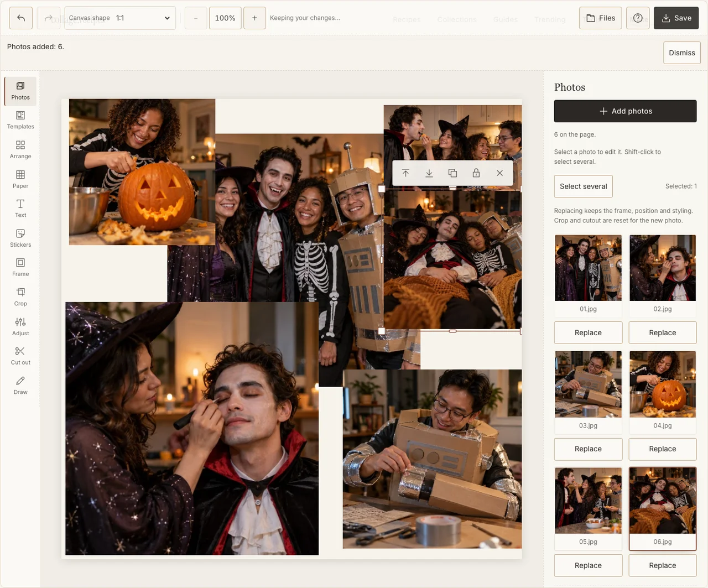Replace the 01.jpg photo
Viewport: 708px width, 588px height.
[x=589, y=333]
